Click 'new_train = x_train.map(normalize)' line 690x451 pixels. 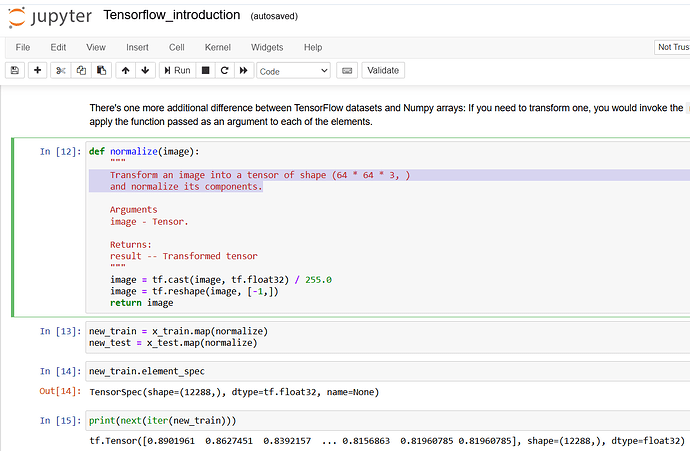coord(178,331)
